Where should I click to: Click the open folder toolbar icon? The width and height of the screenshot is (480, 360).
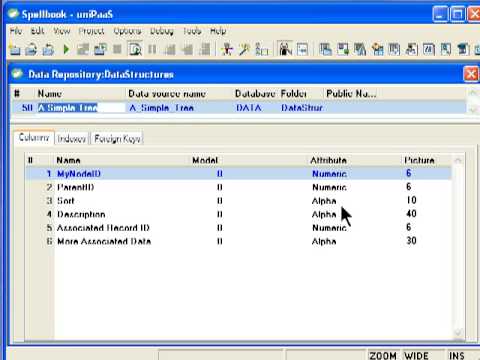coord(31,50)
